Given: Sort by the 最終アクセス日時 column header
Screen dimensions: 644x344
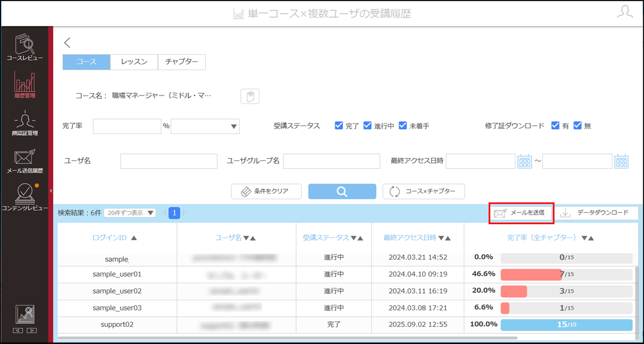Looking at the screenshot, I should click(x=417, y=238).
